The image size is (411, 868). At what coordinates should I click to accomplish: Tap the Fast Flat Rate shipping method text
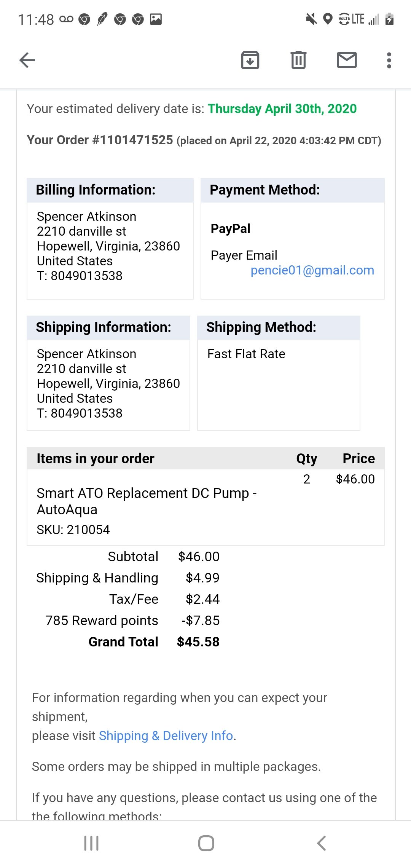click(x=246, y=354)
